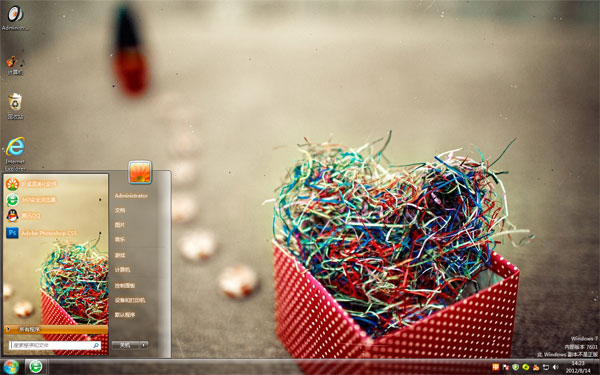The height and width of the screenshot is (375, 600).
Task: Open Devices and Printers (设备和打印机)
Action: point(130,300)
